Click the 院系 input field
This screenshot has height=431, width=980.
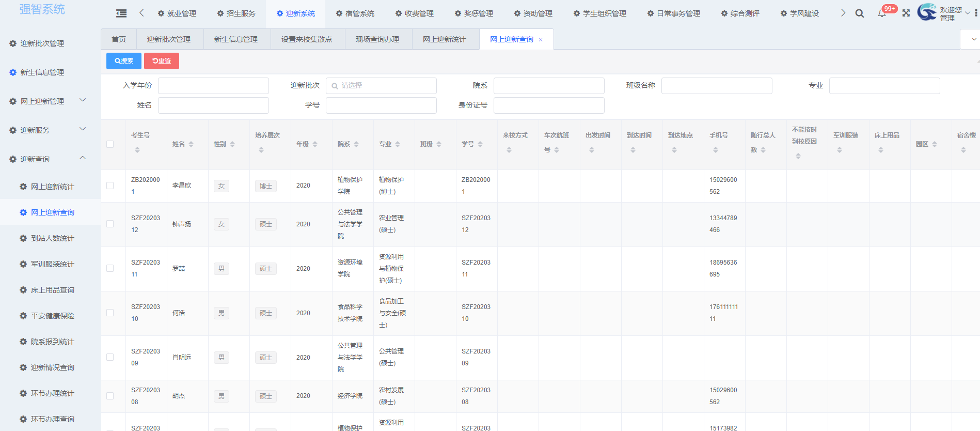(549, 86)
